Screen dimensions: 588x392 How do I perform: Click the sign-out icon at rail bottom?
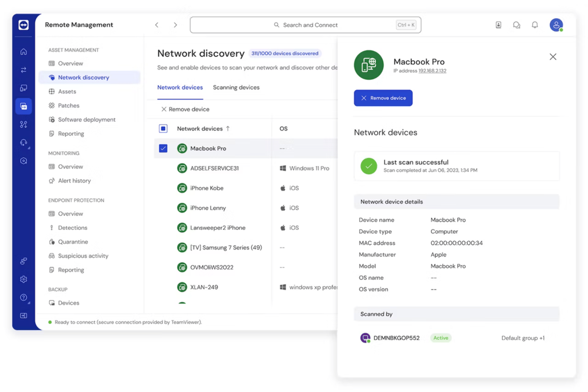pyautogui.click(x=23, y=315)
